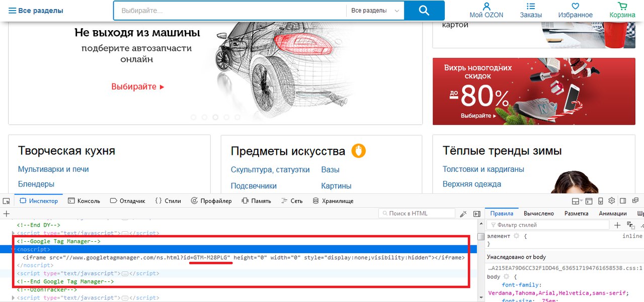Click the HTML markup pane scrollbar thumb
This screenshot has width=644, height=302.
pyautogui.click(x=481, y=237)
